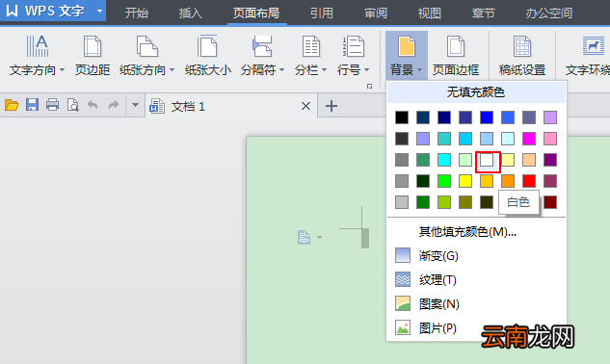Screen dimensions: 610x364
Task: Click the 文字环绕 text wrap icon
Action: [x=594, y=46]
